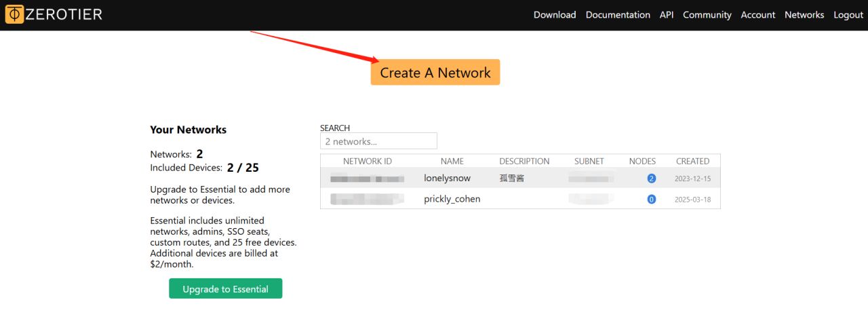
Task: Click the node count badge showing 2
Action: tap(652, 179)
